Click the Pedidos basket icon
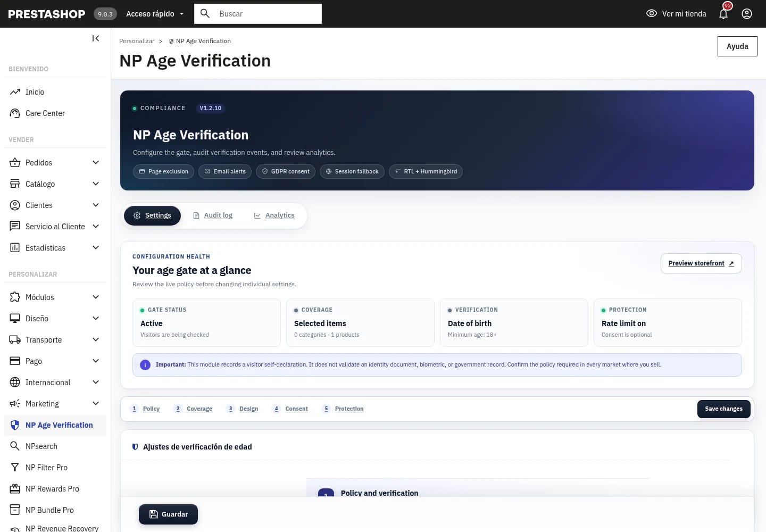The height and width of the screenshot is (532, 766). tap(15, 163)
